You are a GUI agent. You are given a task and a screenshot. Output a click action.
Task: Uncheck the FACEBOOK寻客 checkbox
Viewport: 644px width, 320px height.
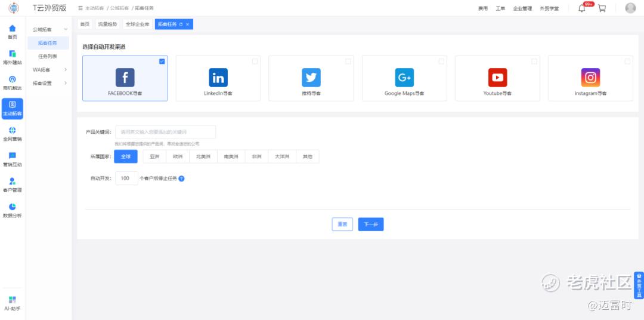[x=162, y=61]
